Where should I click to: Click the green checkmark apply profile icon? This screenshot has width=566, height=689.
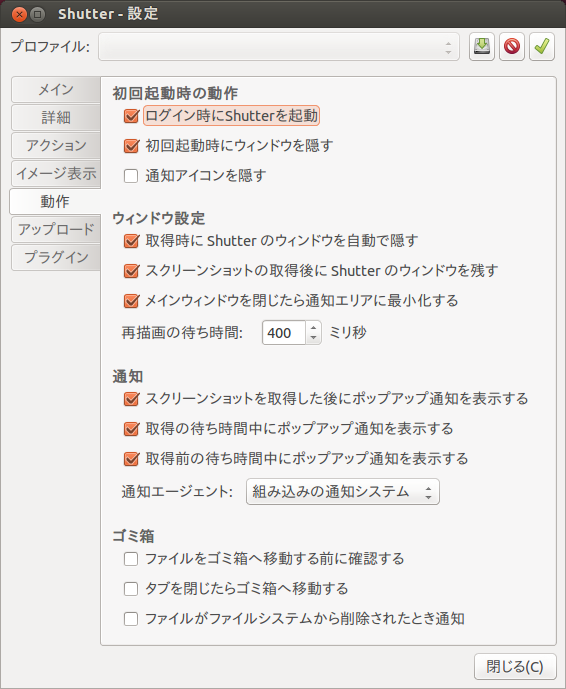541,46
